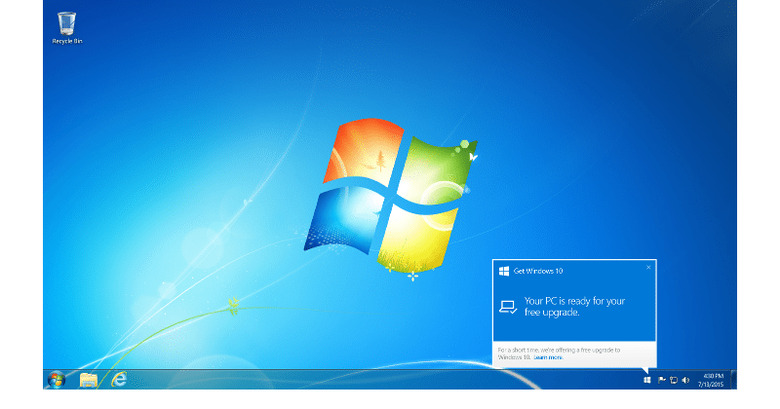
Task: Click the volume speaker tray icon
Action: point(685,380)
